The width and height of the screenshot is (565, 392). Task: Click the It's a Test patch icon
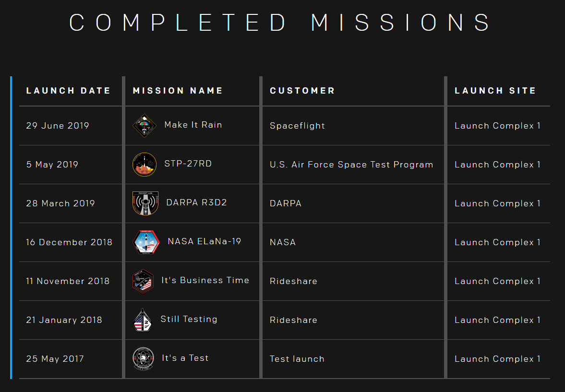coord(143,359)
